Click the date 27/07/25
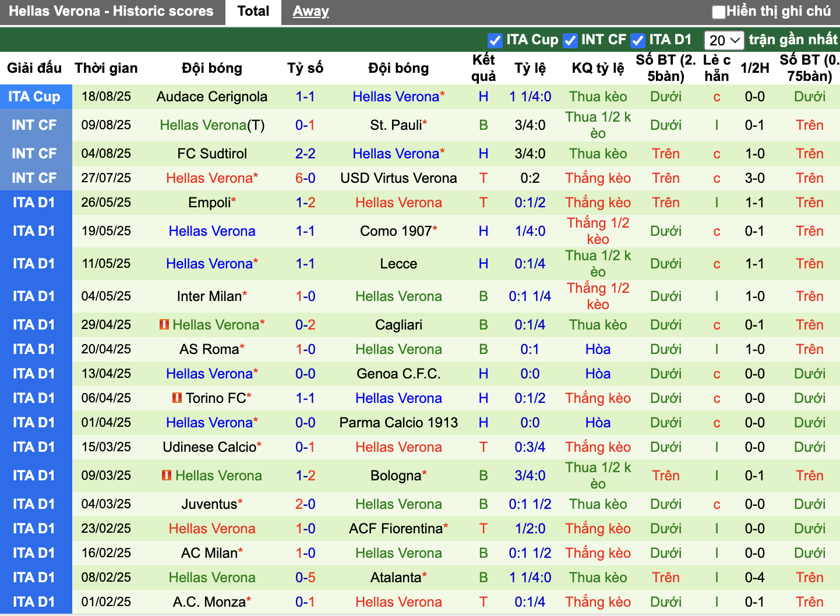Image resolution: width=840 pixels, height=616 pixels. [106, 178]
